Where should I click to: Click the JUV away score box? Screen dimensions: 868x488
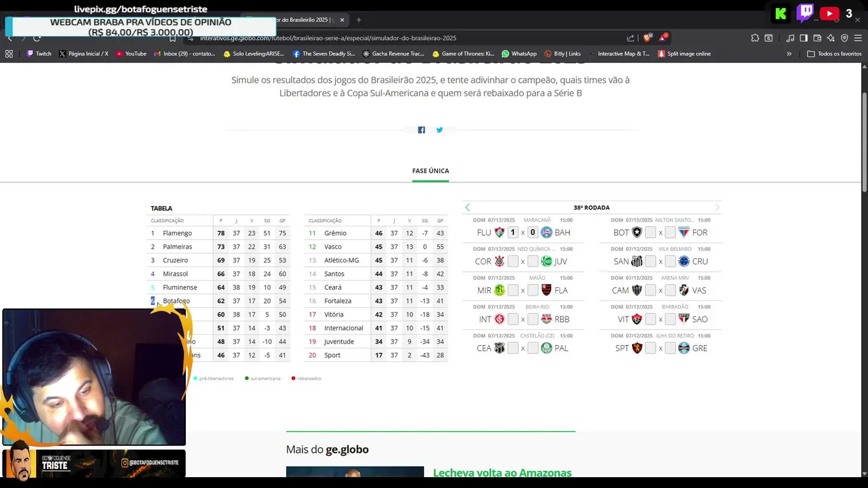pyautogui.click(x=532, y=262)
